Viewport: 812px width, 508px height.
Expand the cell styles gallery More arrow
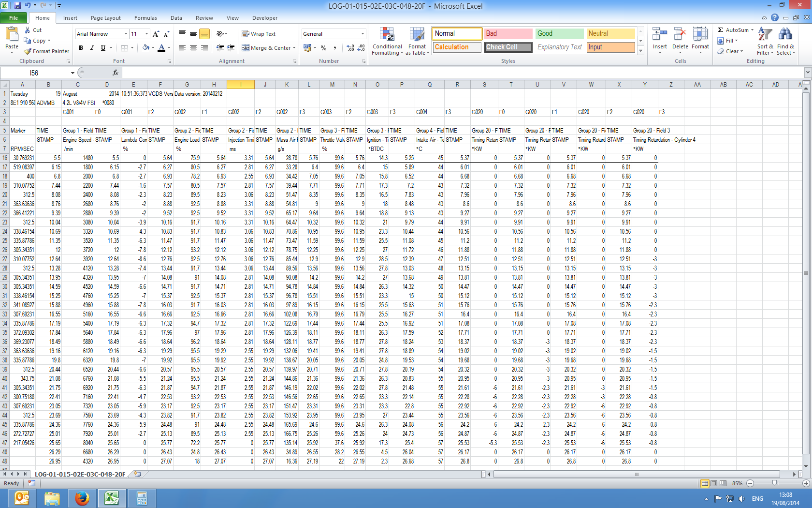(x=641, y=50)
